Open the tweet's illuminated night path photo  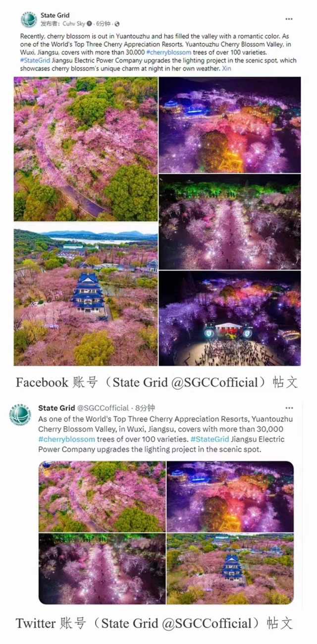[102, 569]
